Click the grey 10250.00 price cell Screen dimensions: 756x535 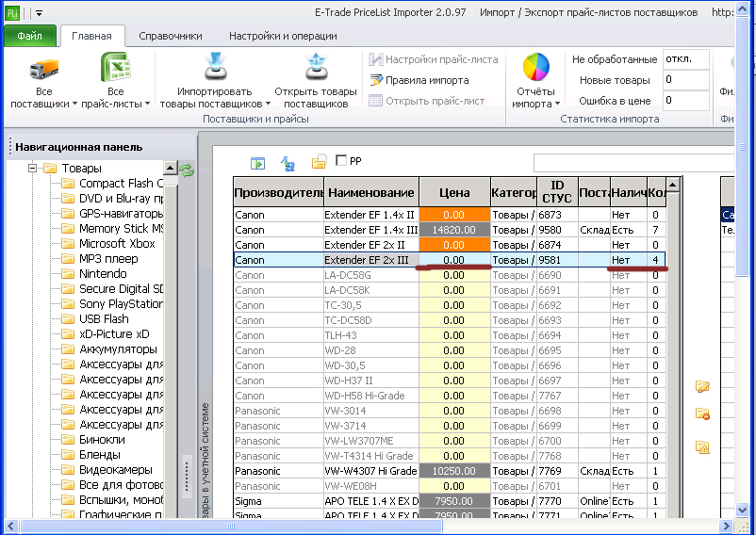click(454, 471)
